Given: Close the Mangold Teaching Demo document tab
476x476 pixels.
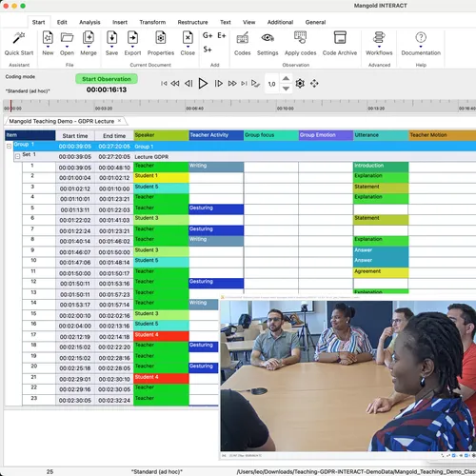Looking at the screenshot, I should 119,121.
